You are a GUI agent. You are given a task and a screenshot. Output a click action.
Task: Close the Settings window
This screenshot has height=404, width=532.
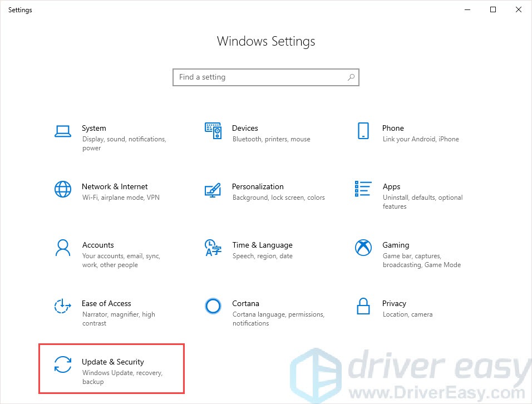[x=519, y=9]
